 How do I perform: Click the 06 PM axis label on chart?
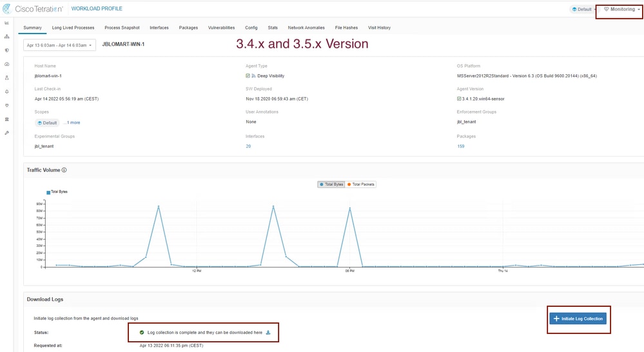click(350, 271)
